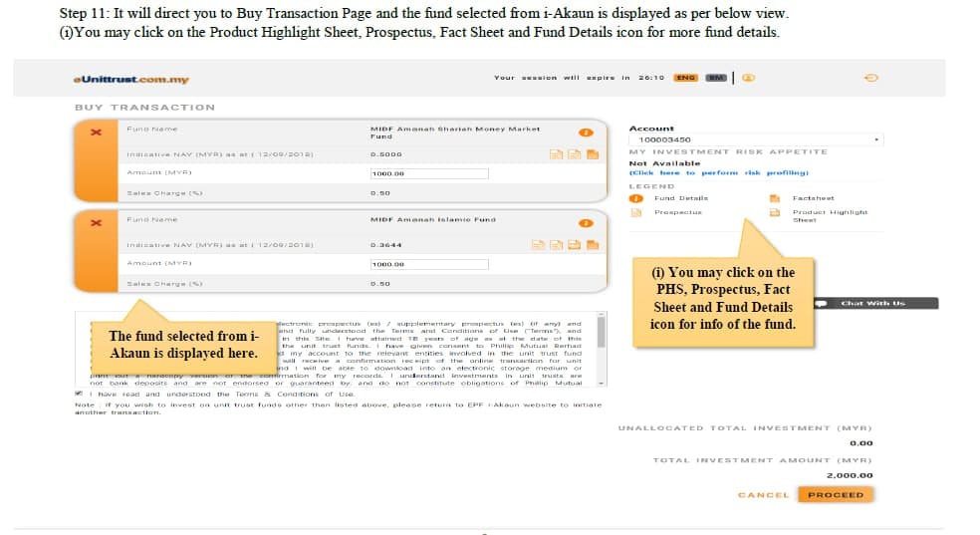Click the 'MIDF Amanah Shariah Money Market Fund' name
This screenshot has height=535, width=980.
point(455,133)
